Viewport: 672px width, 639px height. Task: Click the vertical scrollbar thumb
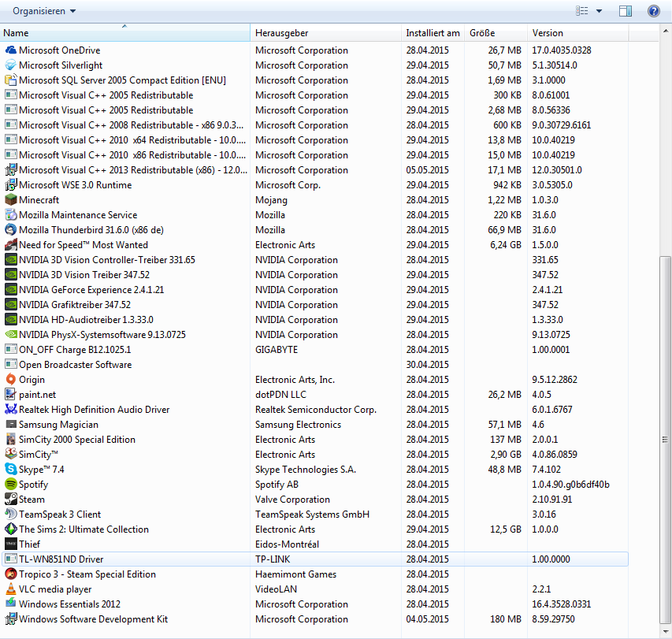click(665, 440)
